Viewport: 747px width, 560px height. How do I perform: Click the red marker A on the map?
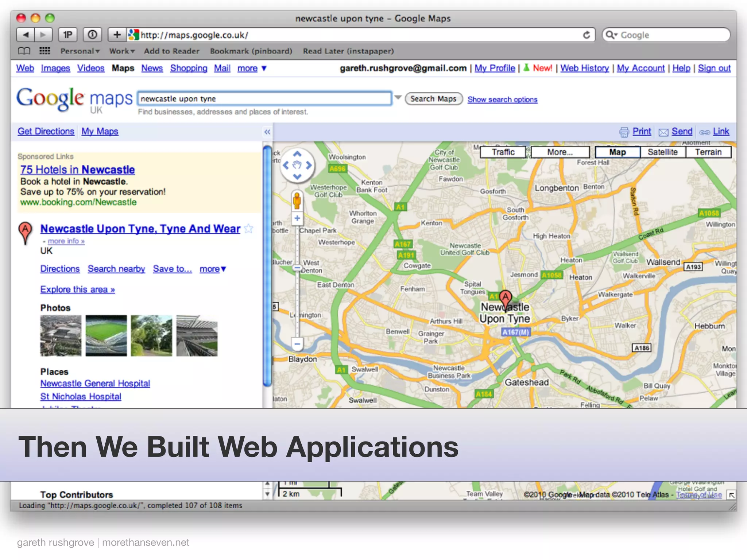click(x=506, y=300)
